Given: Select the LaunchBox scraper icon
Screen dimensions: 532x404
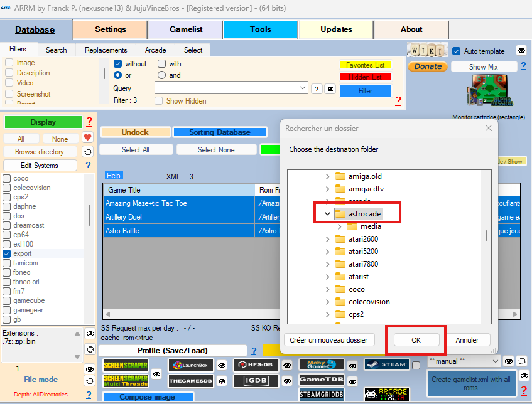Looking at the screenshot, I should coord(191,365).
